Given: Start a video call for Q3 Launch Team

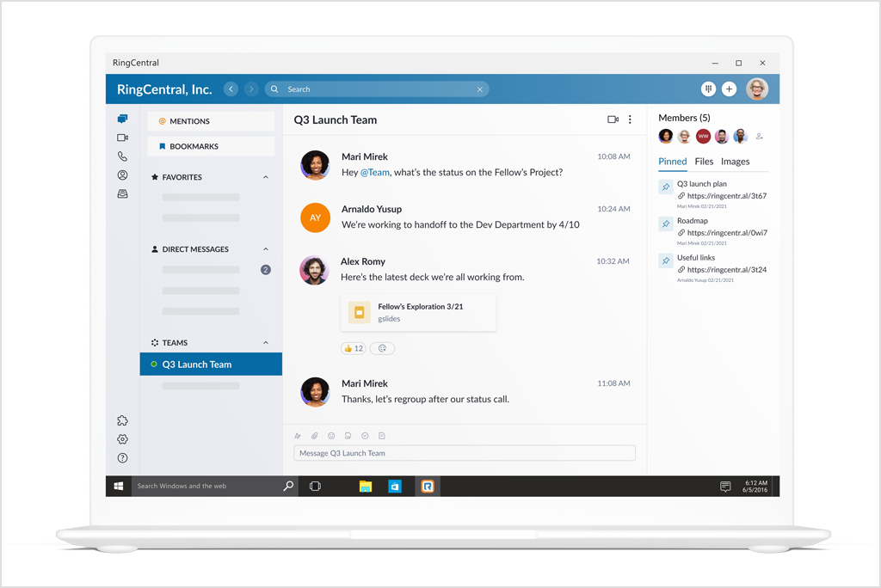Looking at the screenshot, I should (x=612, y=119).
